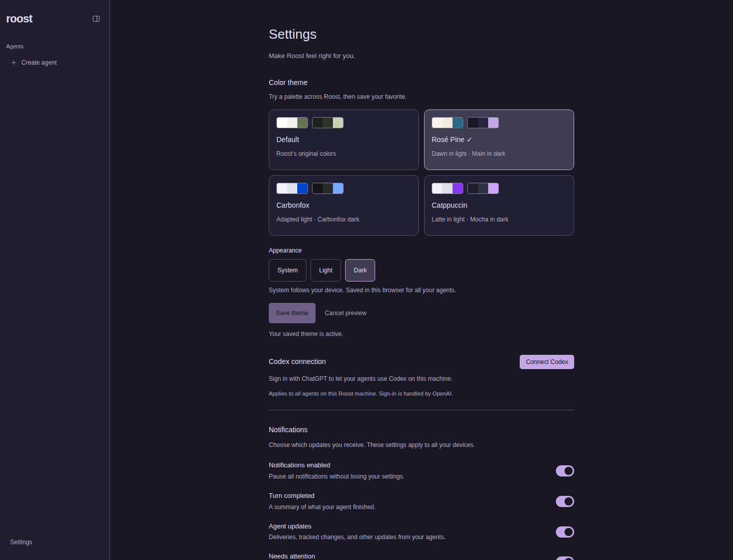Set appearance to Dark
This screenshot has width=733, height=560.
click(360, 270)
